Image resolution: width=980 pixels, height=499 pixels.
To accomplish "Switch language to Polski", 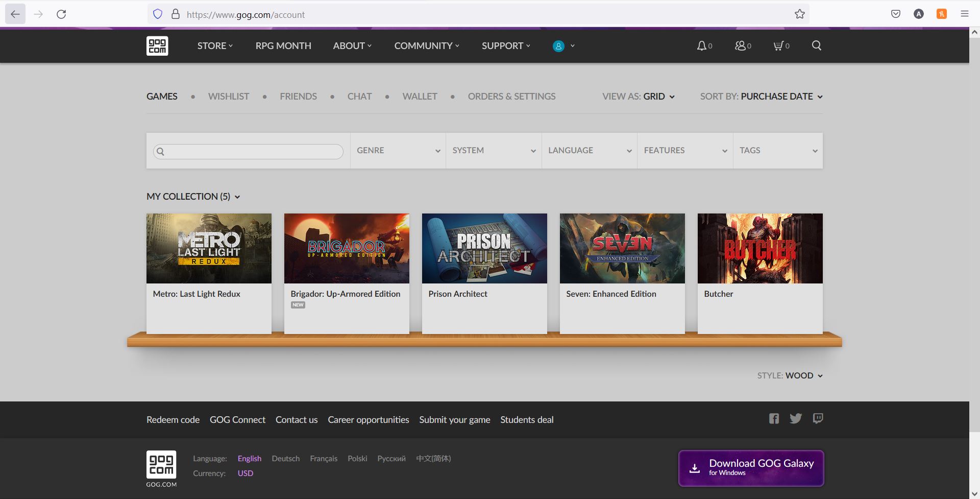I will pyautogui.click(x=357, y=459).
